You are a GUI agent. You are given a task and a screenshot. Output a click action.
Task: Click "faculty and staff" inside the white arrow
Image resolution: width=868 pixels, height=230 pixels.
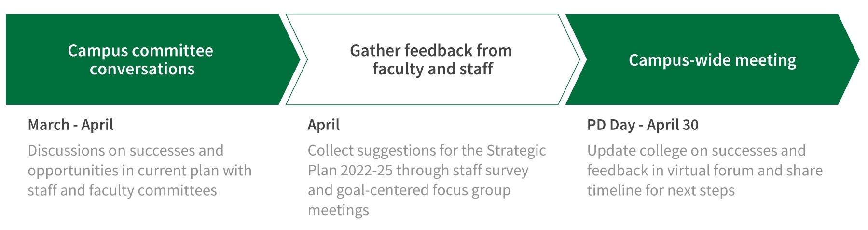click(x=432, y=69)
